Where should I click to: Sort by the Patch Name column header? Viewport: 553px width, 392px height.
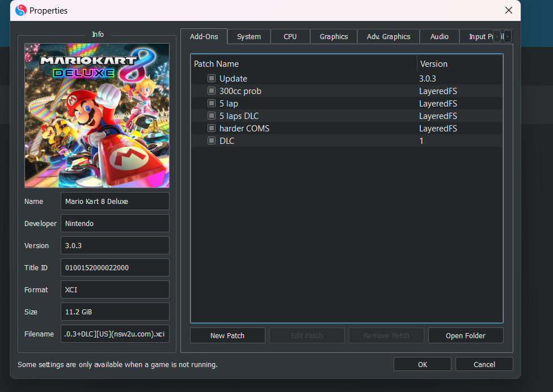tap(304, 64)
